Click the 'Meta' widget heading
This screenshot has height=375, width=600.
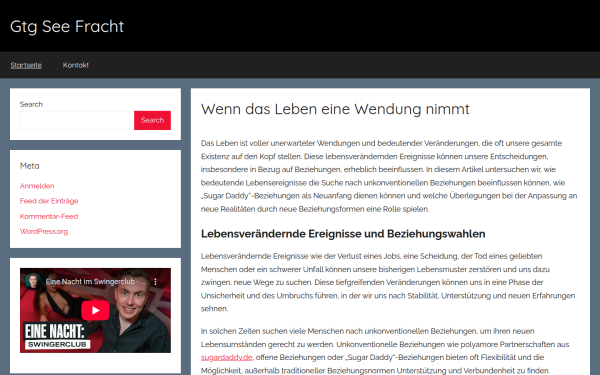29,166
